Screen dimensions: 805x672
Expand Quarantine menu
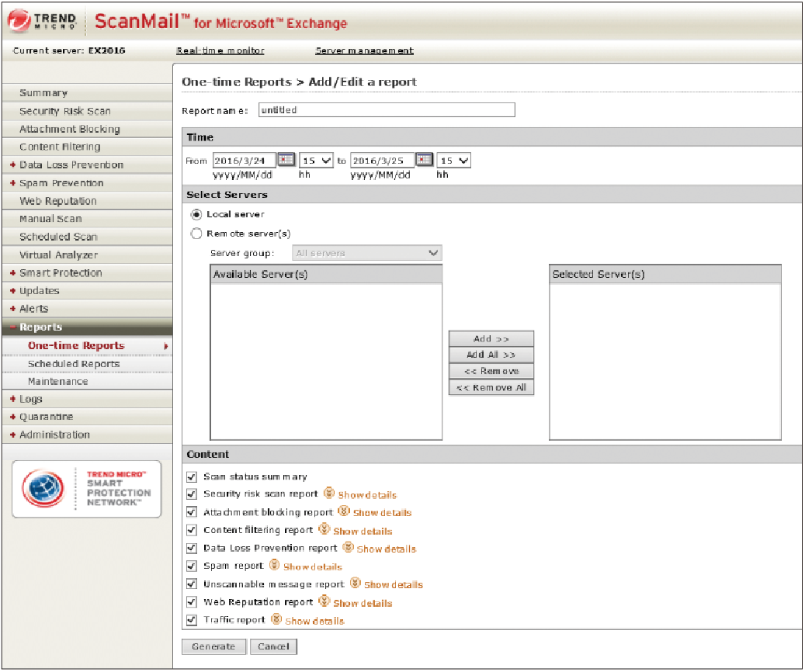(13, 417)
